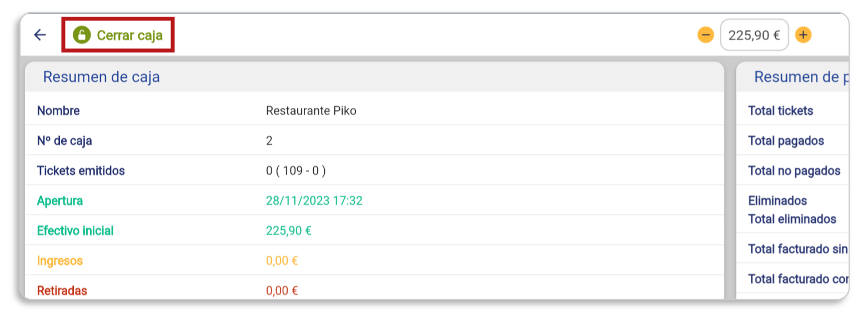Image resolution: width=868 pixels, height=327 pixels.
Task: Click the Total no pagados row
Action: [x=792, y=170]
